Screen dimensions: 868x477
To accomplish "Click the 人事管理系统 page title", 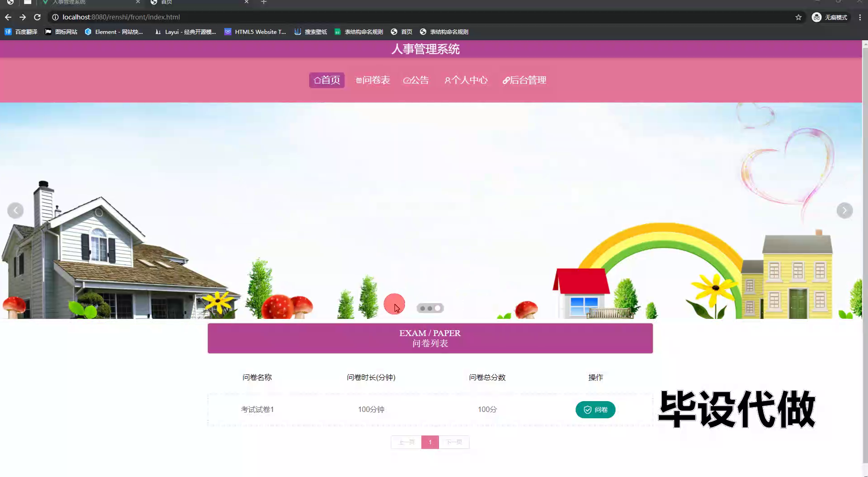I will click(425, 49).
